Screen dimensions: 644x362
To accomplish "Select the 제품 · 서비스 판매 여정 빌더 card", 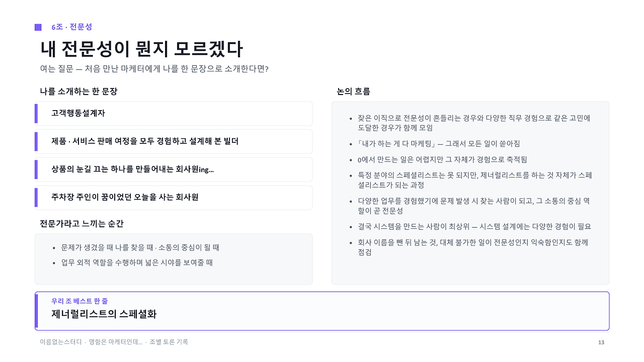I will 174,142.
